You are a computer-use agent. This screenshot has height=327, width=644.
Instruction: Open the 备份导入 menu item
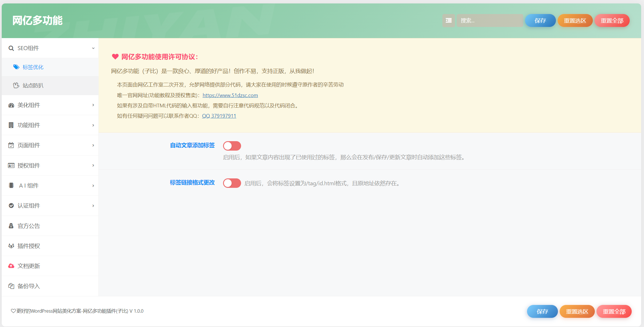(29, 286)
